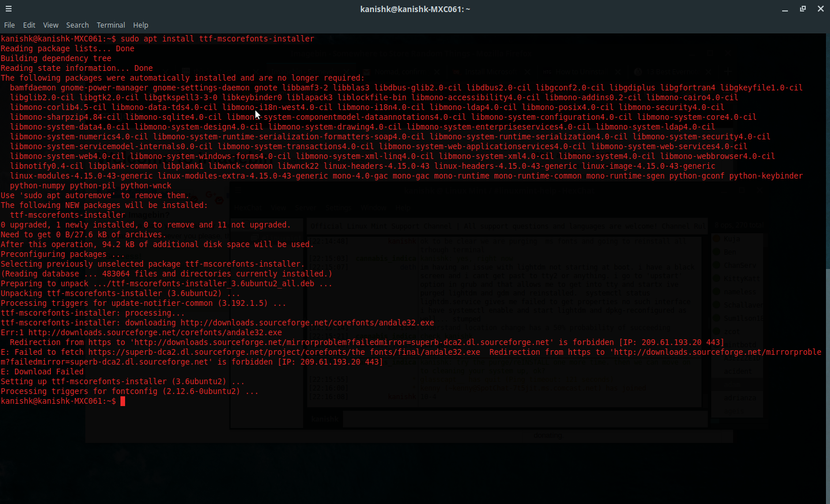The height and width of the screenshot is (504, 830).
Task: Click 'Processing triggers for fontconfig' line
Action: pyautogui.click(x=130, y=391)
